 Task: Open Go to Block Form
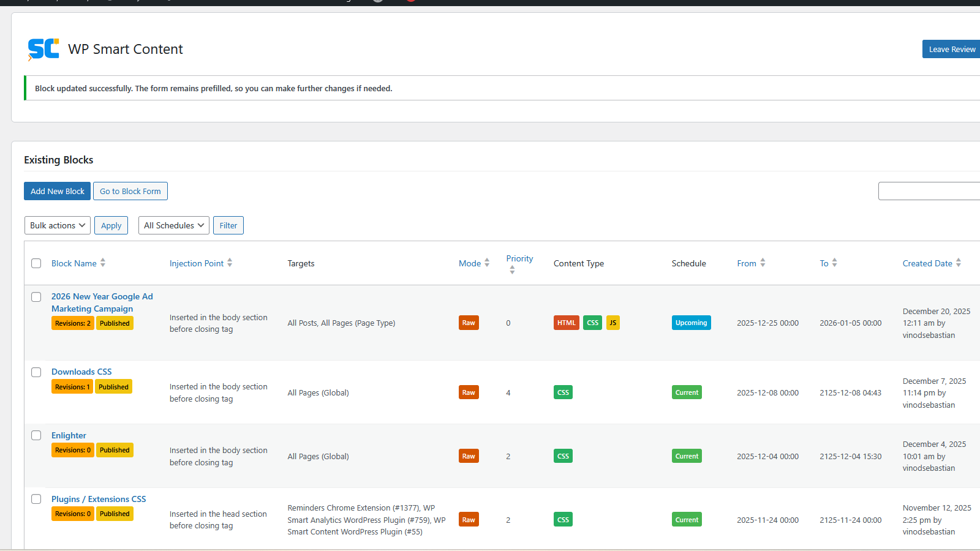click(x=130, y=191)
